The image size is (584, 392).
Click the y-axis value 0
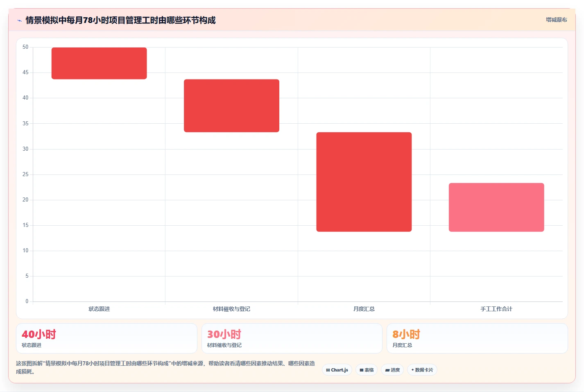coord(27,301)
